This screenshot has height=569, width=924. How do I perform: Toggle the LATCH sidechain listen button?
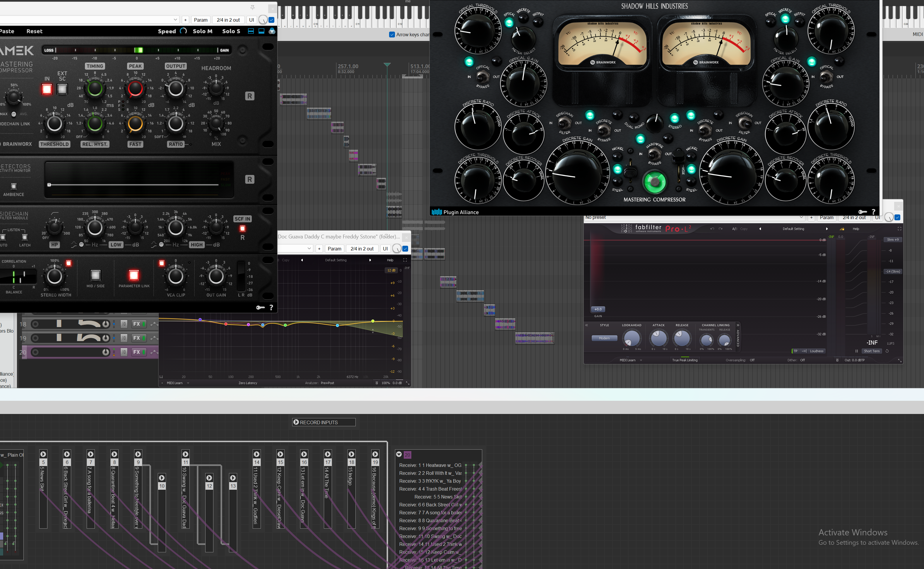(x=25, y=238)
